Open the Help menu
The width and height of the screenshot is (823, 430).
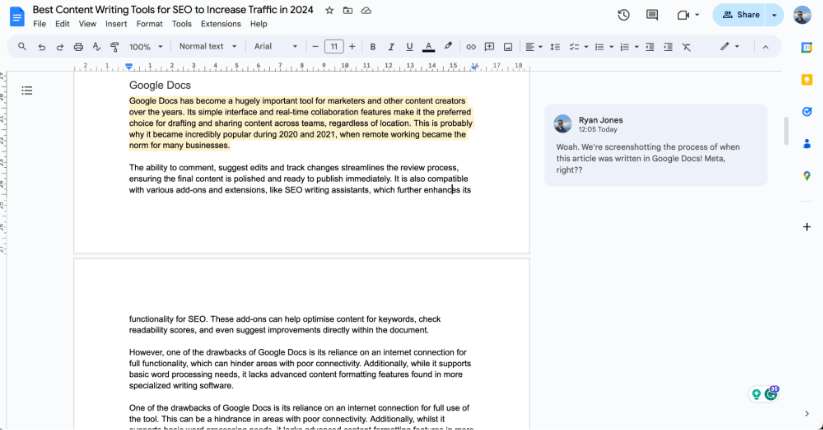(x=259, y=24)
